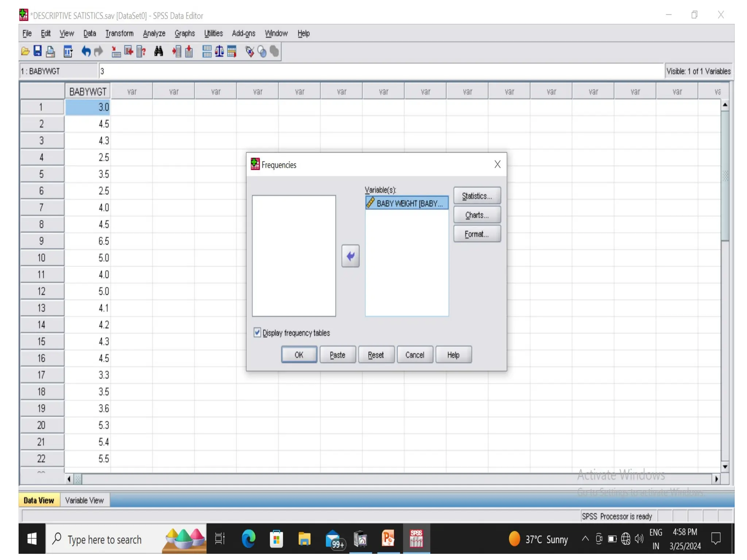Open the Analyze menu
Image resolution: width=747 pixels, height=560 pixels.
pyautogui.click(x=154, y=33)
